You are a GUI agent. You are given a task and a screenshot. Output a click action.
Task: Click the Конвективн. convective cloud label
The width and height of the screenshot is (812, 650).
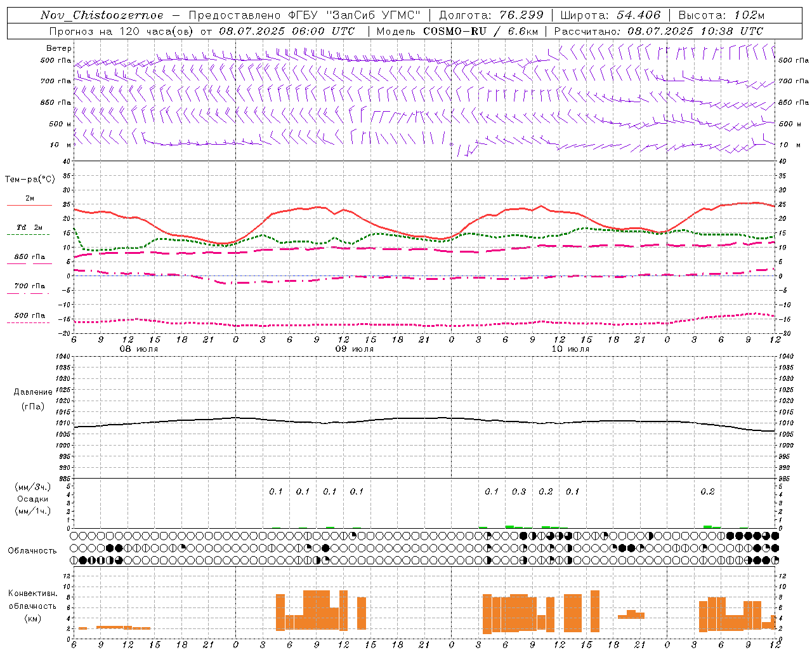(33, 594)
